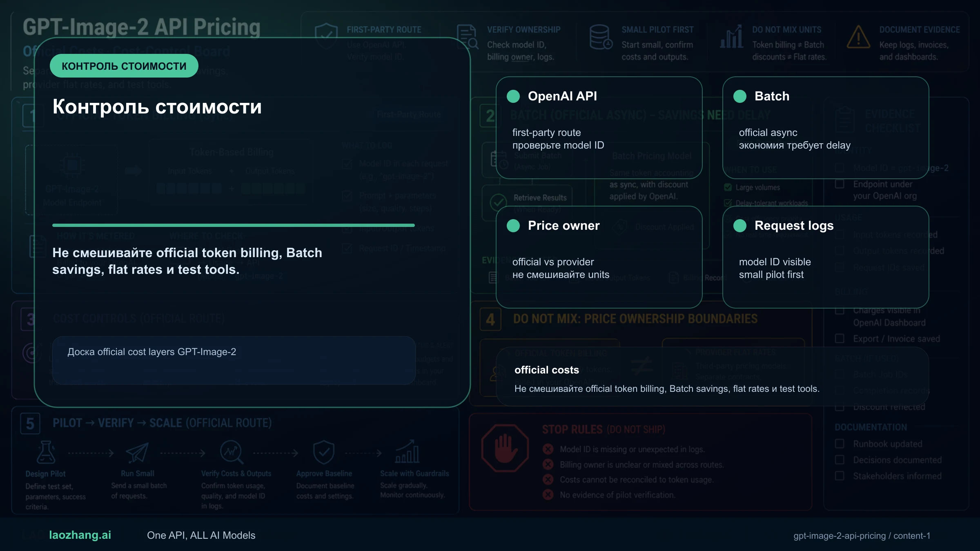This screenshot has height=551, width=980.
Task: Click the Доска official cost layers caption box
Action: 234,360
